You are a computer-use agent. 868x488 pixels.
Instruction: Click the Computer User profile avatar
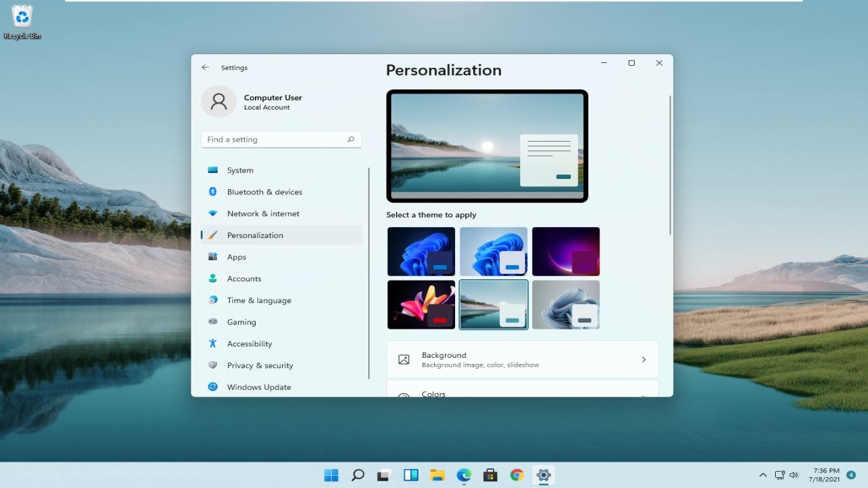pyautogui.click(x=218, y=102)
